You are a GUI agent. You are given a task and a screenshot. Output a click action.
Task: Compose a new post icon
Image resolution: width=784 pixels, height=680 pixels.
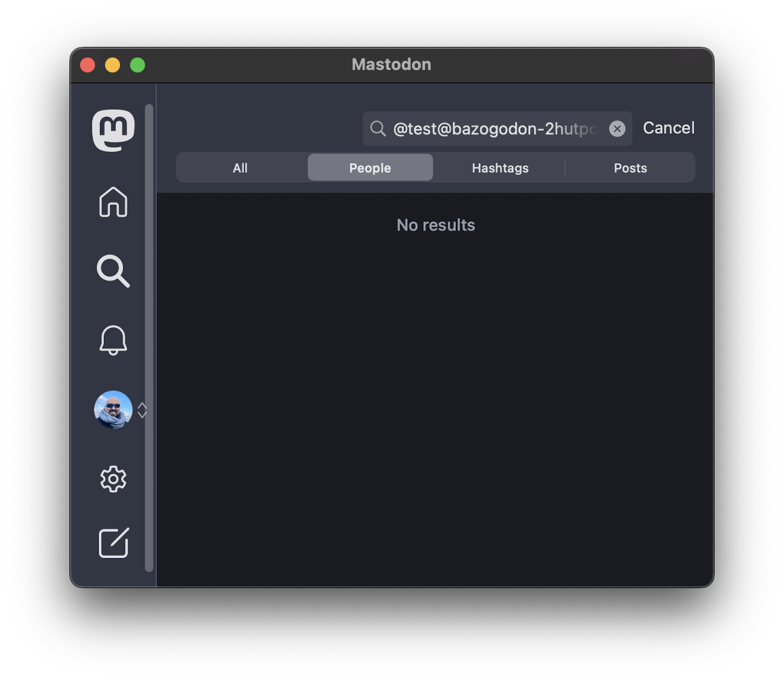114,542
